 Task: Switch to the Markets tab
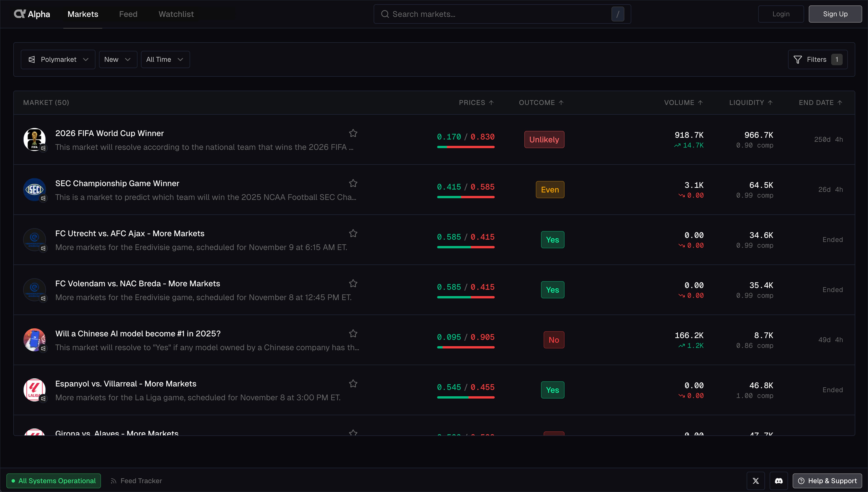click(x=83, y=14)
